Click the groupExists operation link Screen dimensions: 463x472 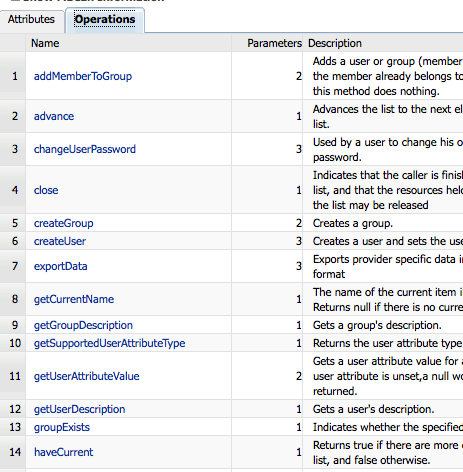pos(62,427)
